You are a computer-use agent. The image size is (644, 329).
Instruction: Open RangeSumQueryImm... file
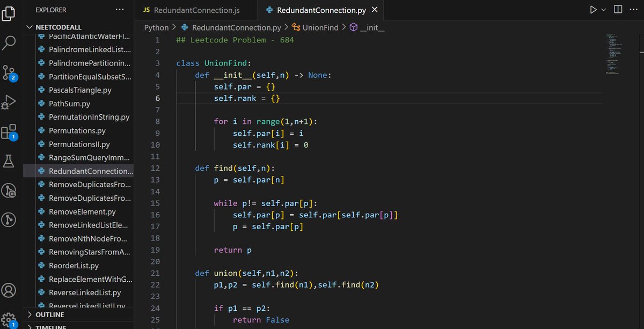click(78, 158)
